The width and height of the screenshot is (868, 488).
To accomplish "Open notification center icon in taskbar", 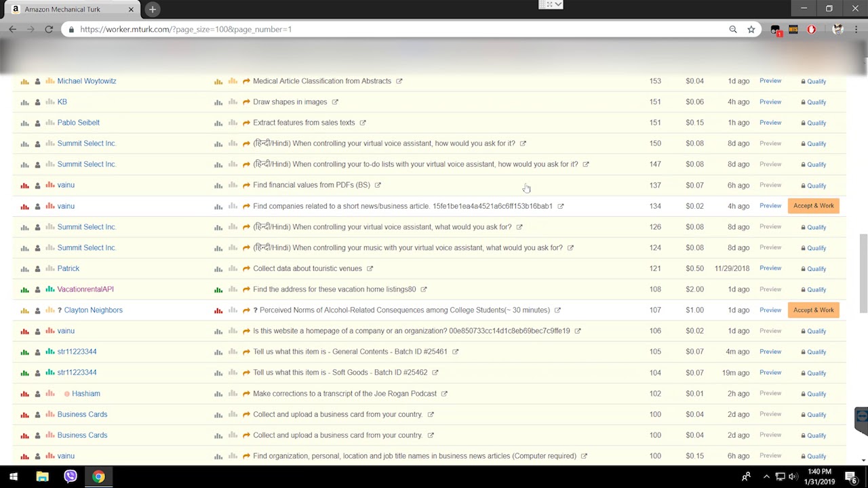I will [850, 476].
